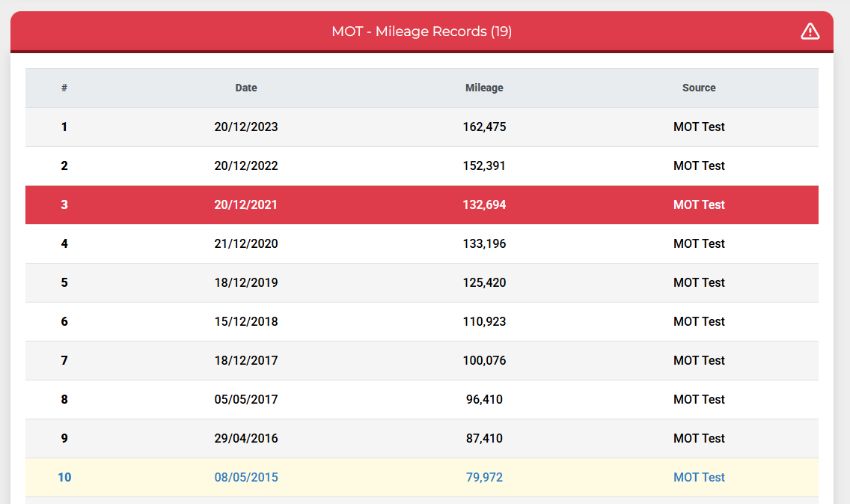
Task: Click the 79,972 mileage link
Action: 484,477
